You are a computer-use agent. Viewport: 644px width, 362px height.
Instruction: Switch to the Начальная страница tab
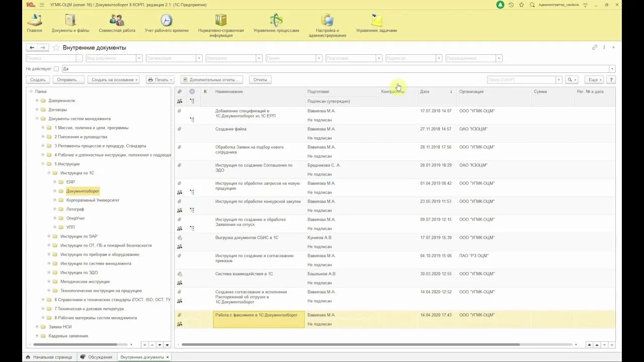[49, 357]
